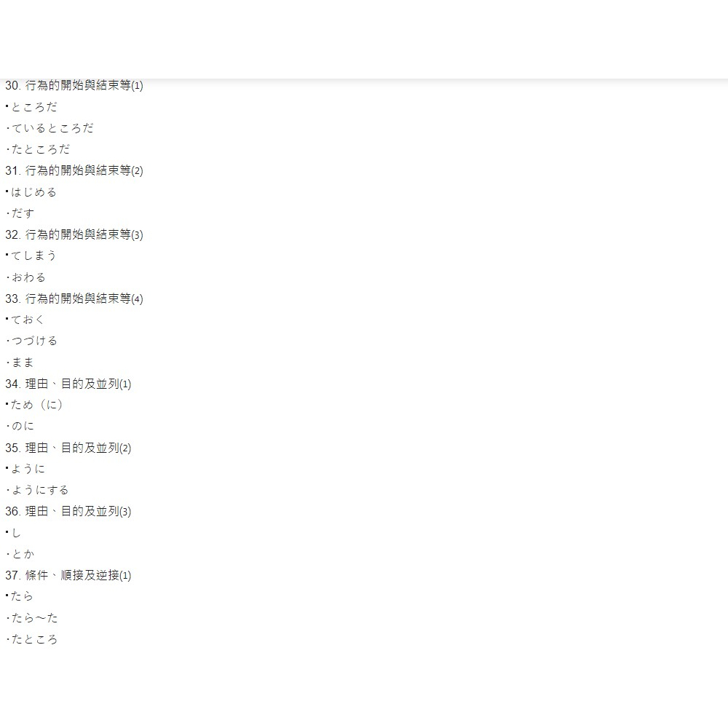Select the ておく grammar item

point(28,320)
